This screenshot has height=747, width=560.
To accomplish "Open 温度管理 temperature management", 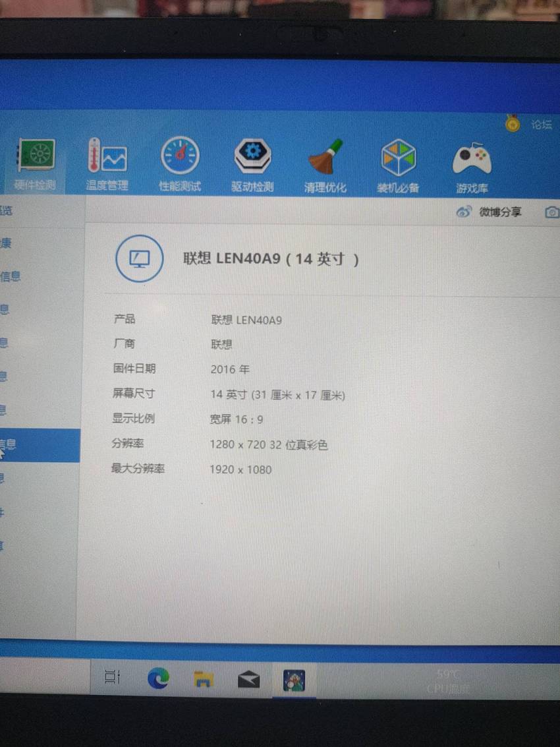I will click(107, 164).
